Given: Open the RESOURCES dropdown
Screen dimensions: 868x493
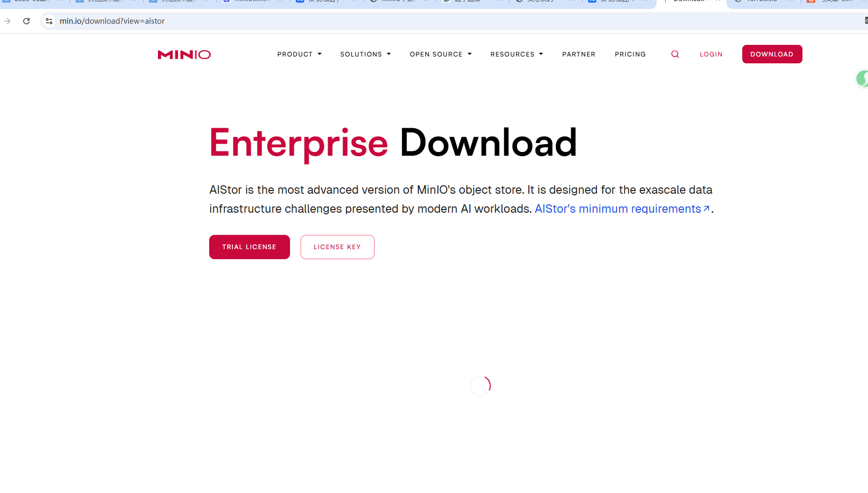Looking at the screenshot, I should [517, 54].
